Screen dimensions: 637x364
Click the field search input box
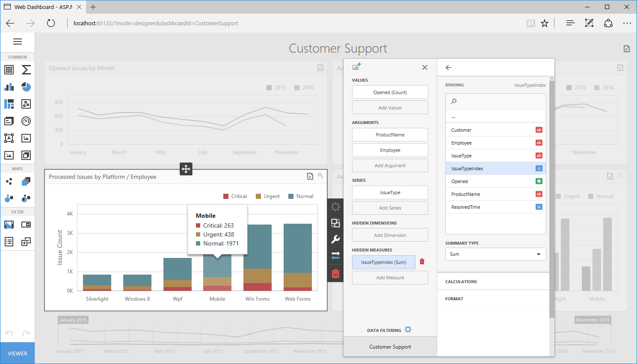(x=495, y=101)
